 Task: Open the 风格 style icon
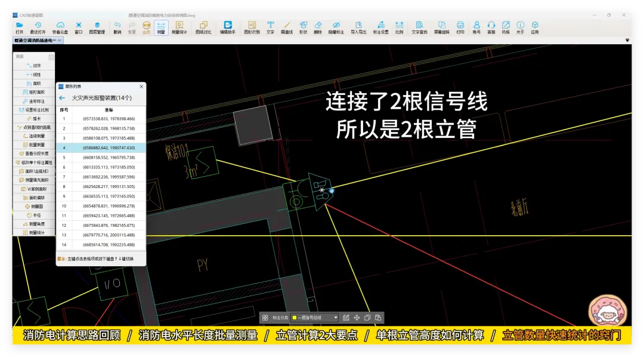click(x=506, y=27)
